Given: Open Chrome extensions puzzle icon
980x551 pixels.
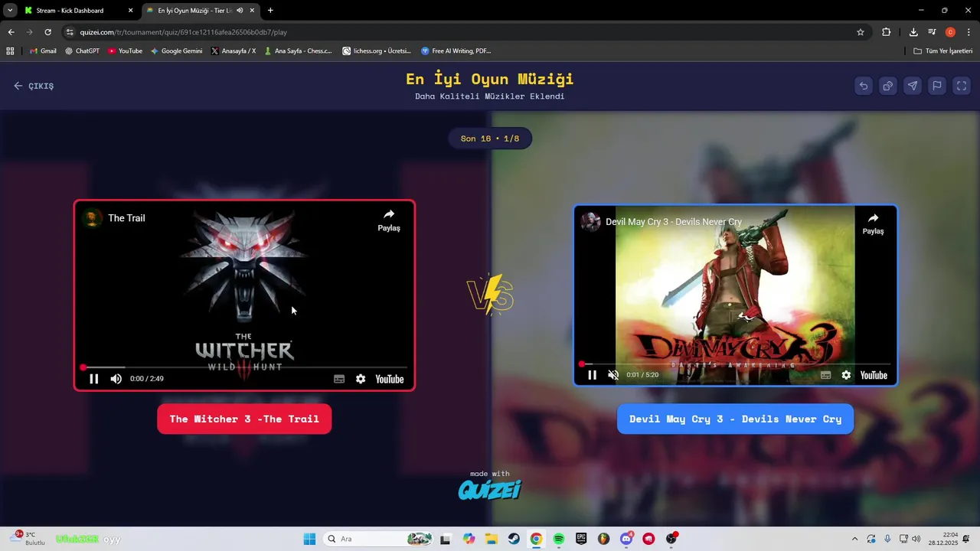Looking at the screenshot, I should coord(887,32).
